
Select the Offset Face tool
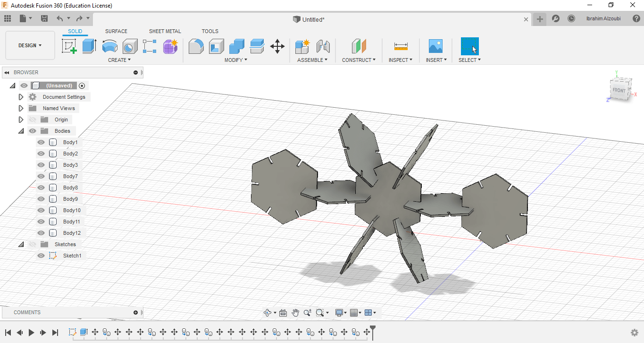pyautogui.click(x=257, y=46)
